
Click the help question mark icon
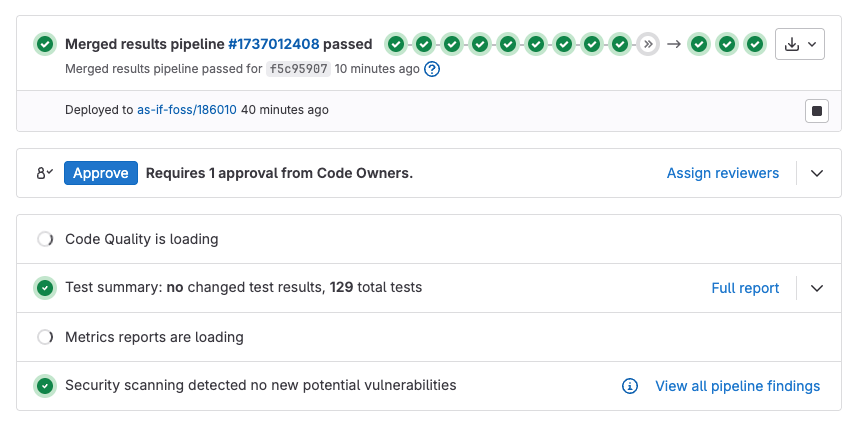click(x=432, y=69)
